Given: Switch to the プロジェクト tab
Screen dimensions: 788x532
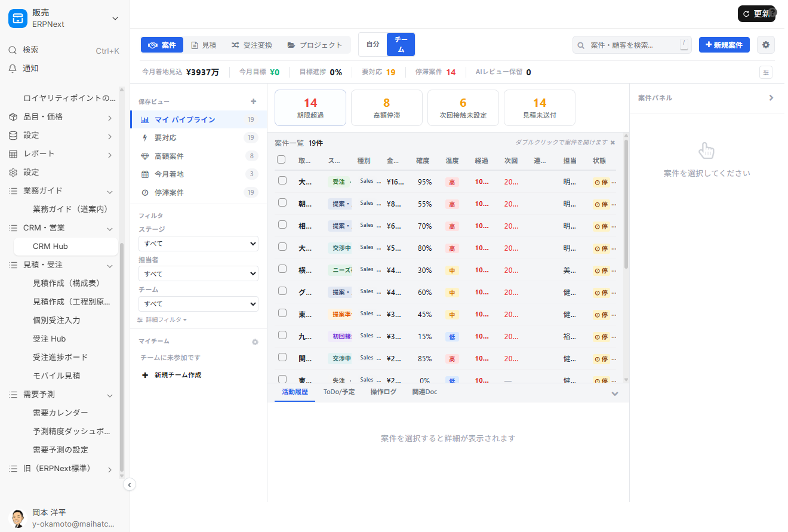Looking at the screenshot, I should coord(315,45).
